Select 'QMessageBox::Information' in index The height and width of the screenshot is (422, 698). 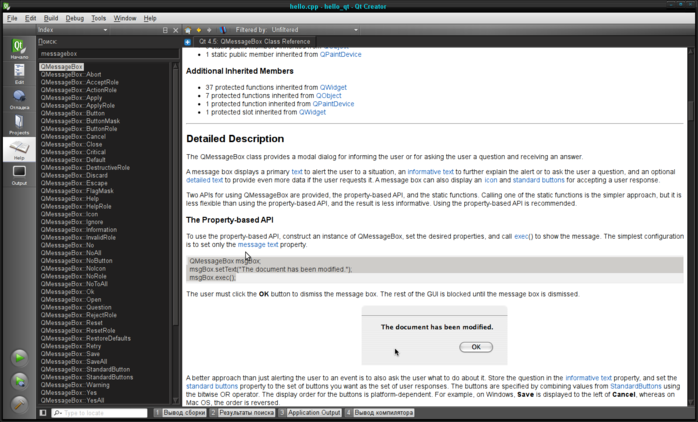click(78, 230)
